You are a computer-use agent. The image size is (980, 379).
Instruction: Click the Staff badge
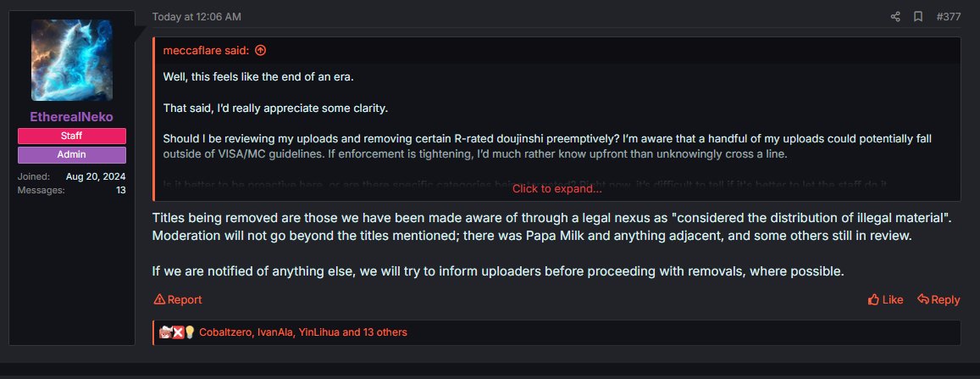pos(72,136)
